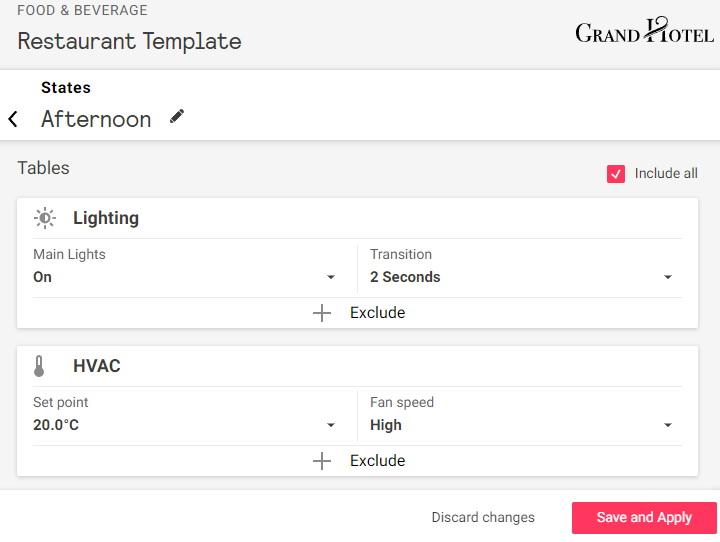Click the Restaurant Template title
This screenshot has height=542, width=720.
pos(129,41)
